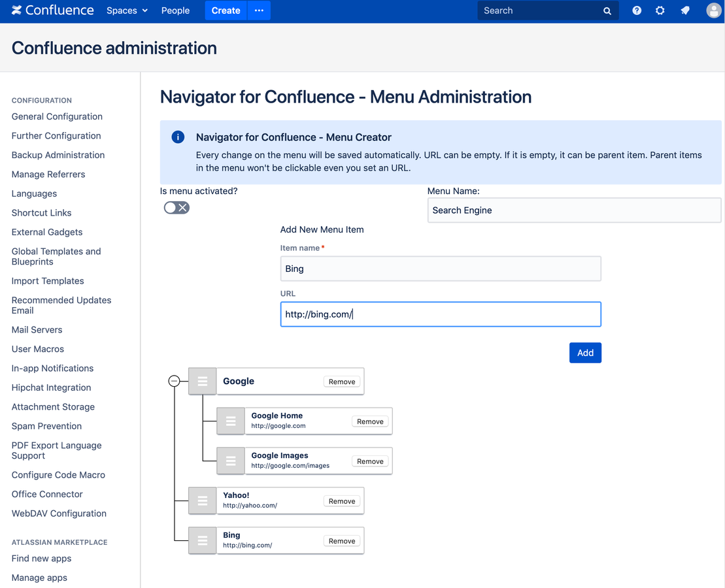Toggle the 'Is menu activated?' switch
The width and height of the screenshot is (725, 588).
coord(177,208)
